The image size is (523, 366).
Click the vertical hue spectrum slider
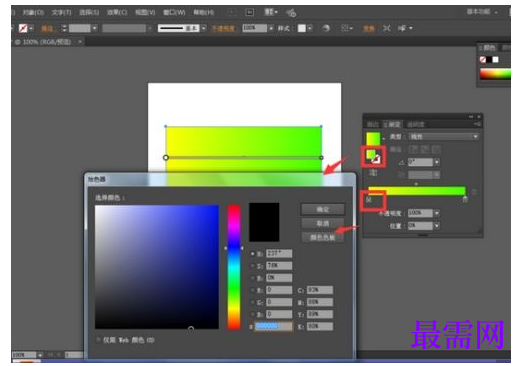point(234,267)
